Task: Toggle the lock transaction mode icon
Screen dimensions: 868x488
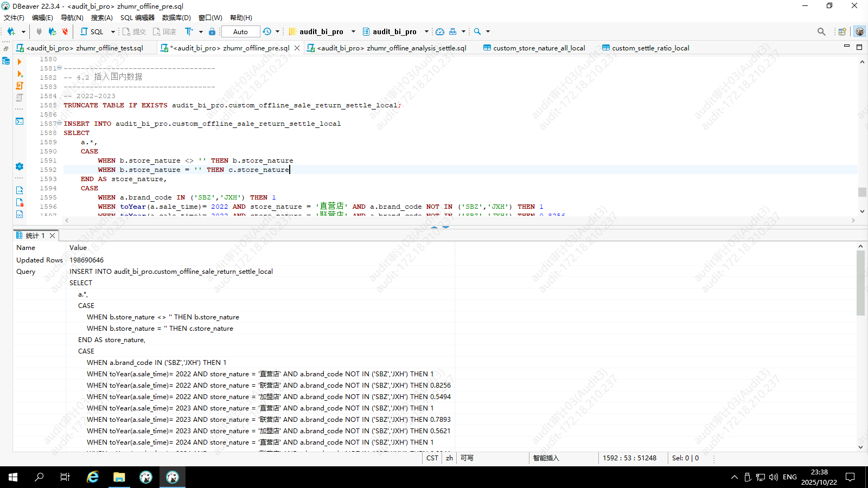Action: point(212,31)
